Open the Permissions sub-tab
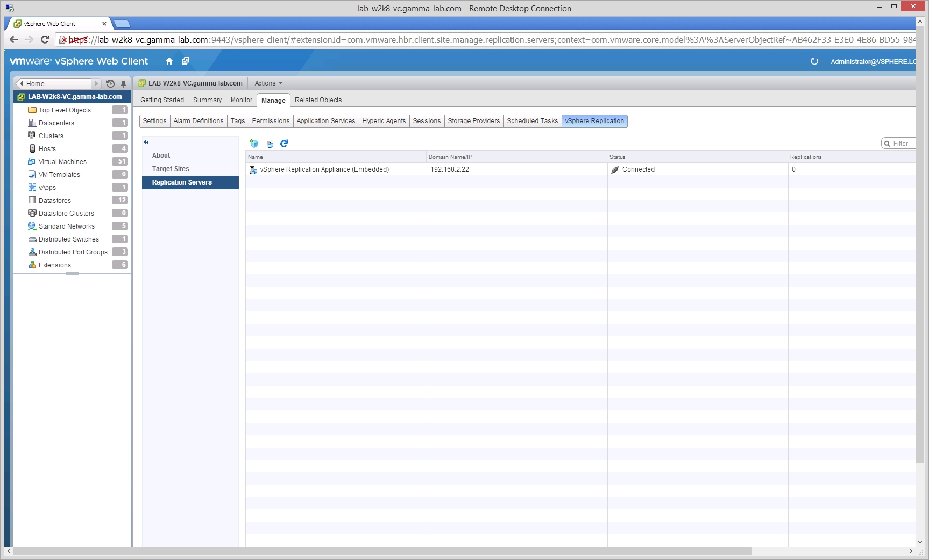Screen dimensions: 929x560 pyautogui.click(x=271, y=121)
